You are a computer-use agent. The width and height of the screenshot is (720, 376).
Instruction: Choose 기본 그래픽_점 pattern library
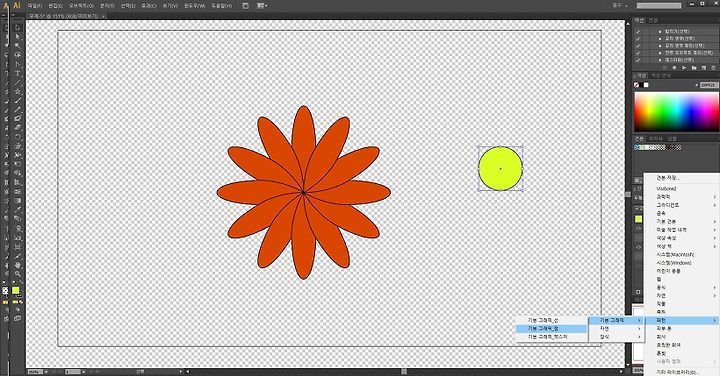(551, 329)
